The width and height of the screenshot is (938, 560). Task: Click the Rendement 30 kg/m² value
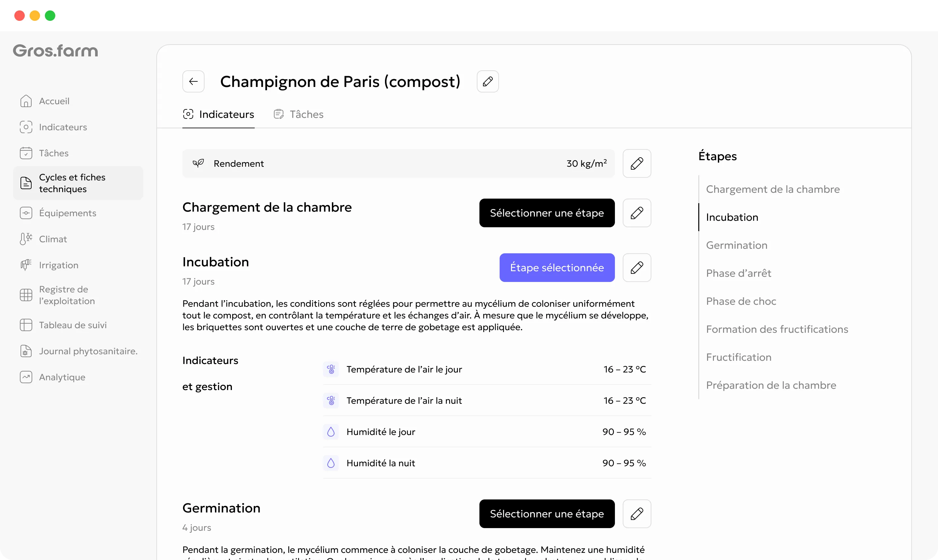point(587,163)
